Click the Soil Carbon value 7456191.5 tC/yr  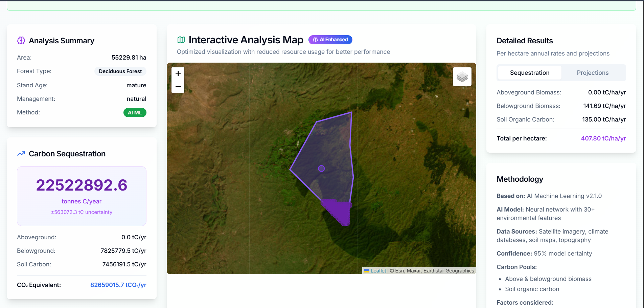(124, 264)
